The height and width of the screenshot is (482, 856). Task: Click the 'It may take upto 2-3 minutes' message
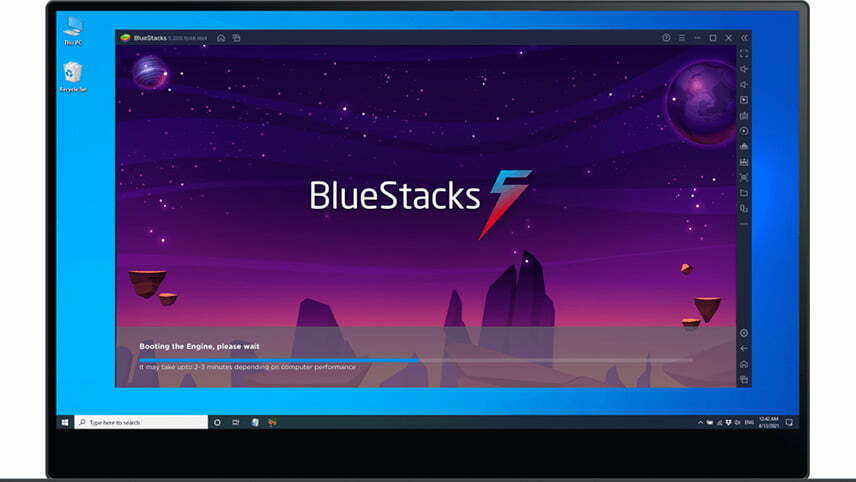click(247, 367)
